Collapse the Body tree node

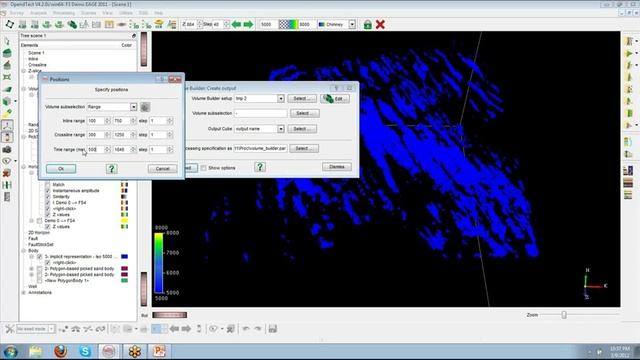coord(24,251)
